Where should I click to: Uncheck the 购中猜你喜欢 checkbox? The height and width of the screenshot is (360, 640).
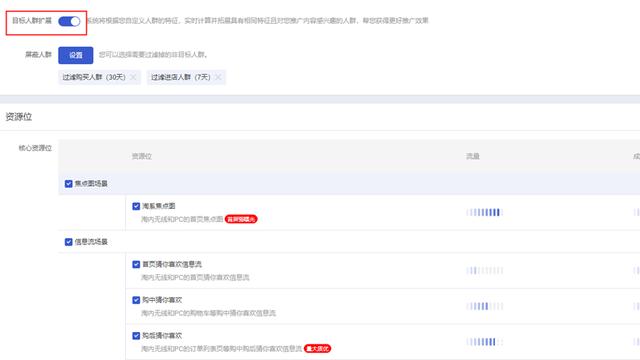[136, 300]
